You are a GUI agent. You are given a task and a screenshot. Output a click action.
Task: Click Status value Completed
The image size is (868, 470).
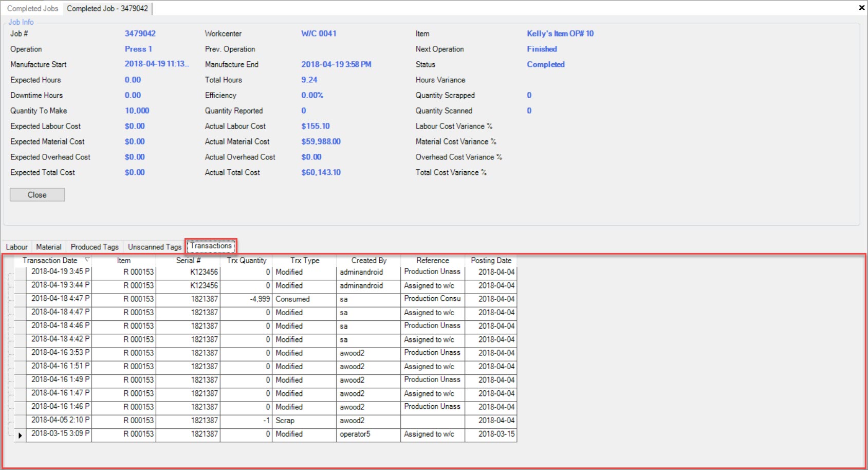click(x=545, y=64)
